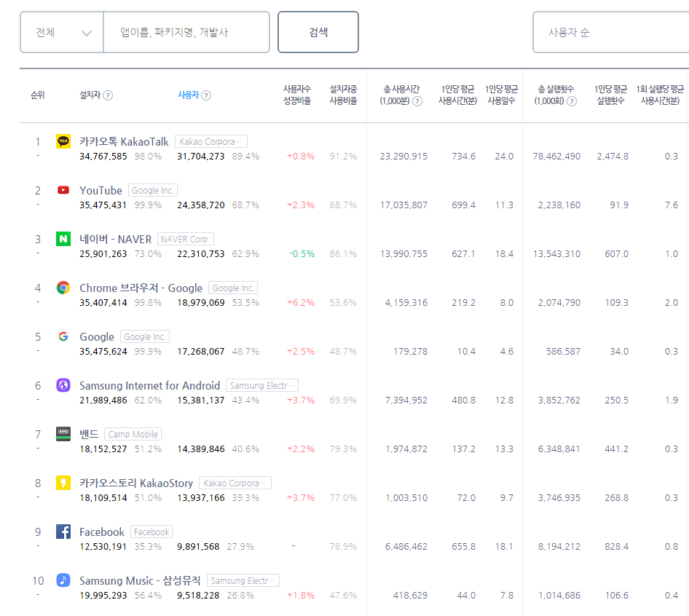Open Samsung Music - 삼성뮤직 app name
The height and width of the screenshot is (616, 689).
point(140,580)
